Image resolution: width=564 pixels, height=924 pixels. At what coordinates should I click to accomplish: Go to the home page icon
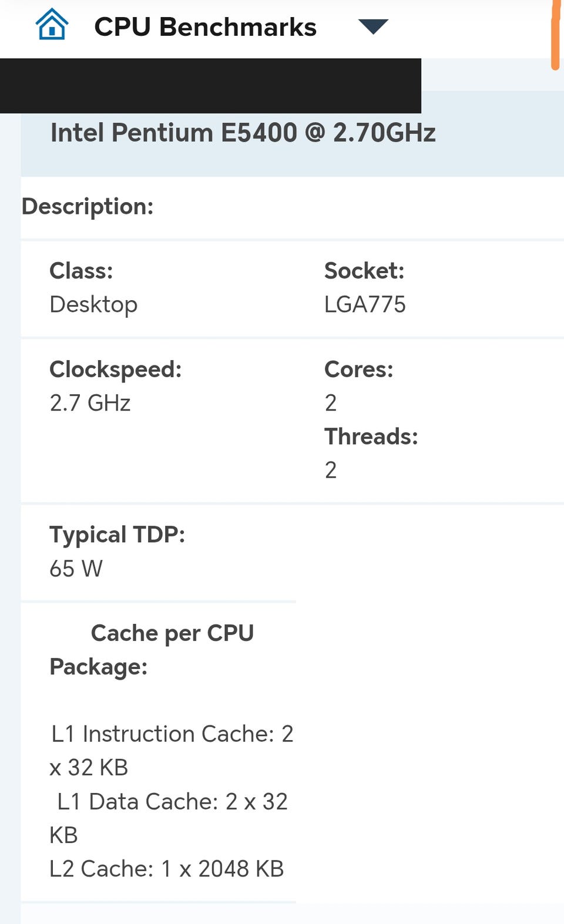pos(52,25)
